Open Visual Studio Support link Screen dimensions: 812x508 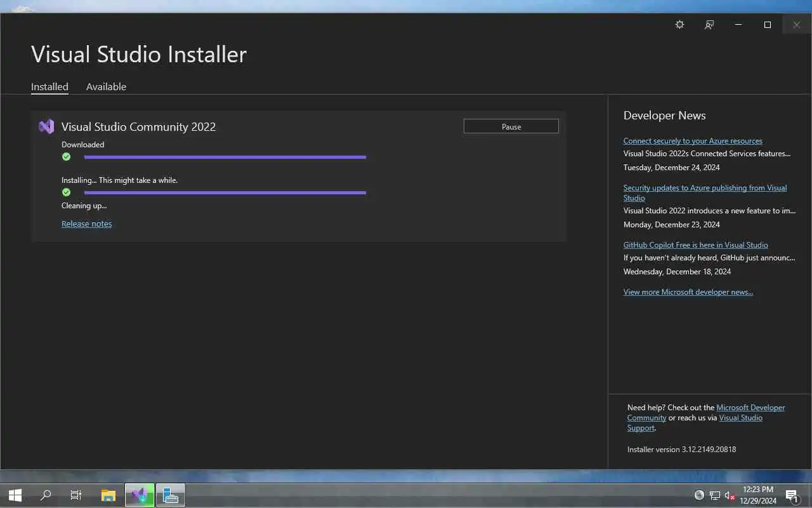coord(695,423)
